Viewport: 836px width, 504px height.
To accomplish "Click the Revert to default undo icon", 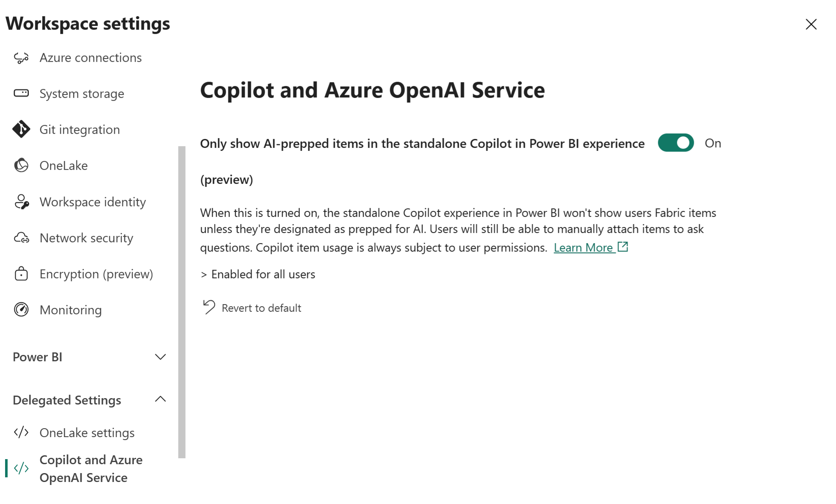I will (209, 307).
